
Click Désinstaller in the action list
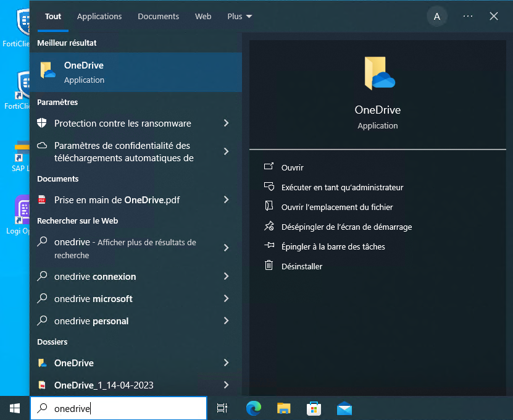click(301, 266)
